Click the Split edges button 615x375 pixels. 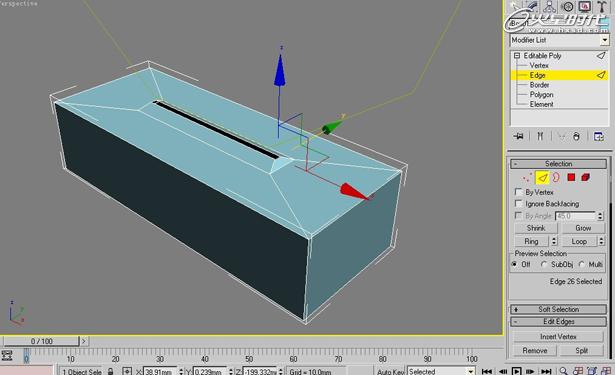(582, 350)
